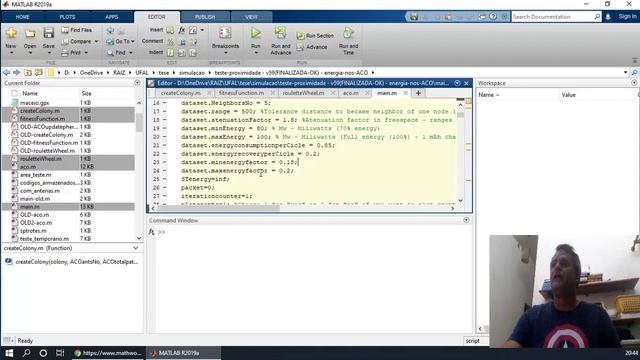Open the aco.m editor tab
This screenshot has height=360, width=640.
[351, 93]
